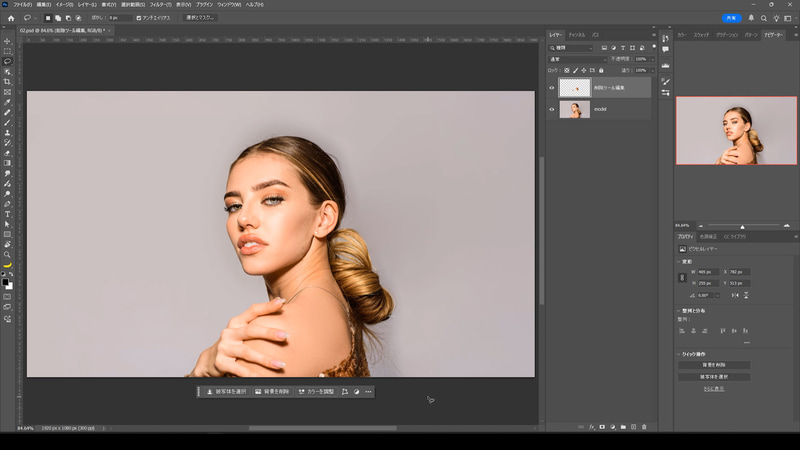
Task: Toggle the link width and height chain
Action: (682, 278)
